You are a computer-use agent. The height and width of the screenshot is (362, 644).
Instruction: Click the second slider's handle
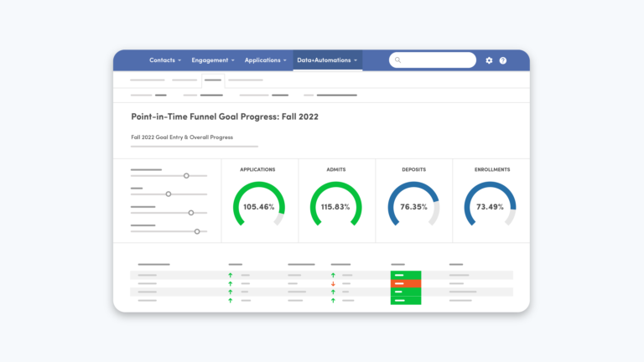click(x=169, y=194)
